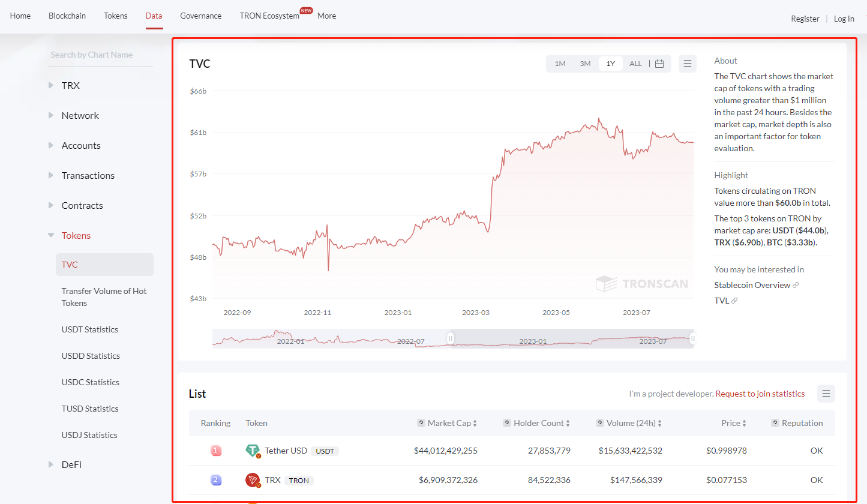Open USDJ Statistics in sidebar
Image resolution: width=867 pixels, height=504 pixels.
click(89, 435)
